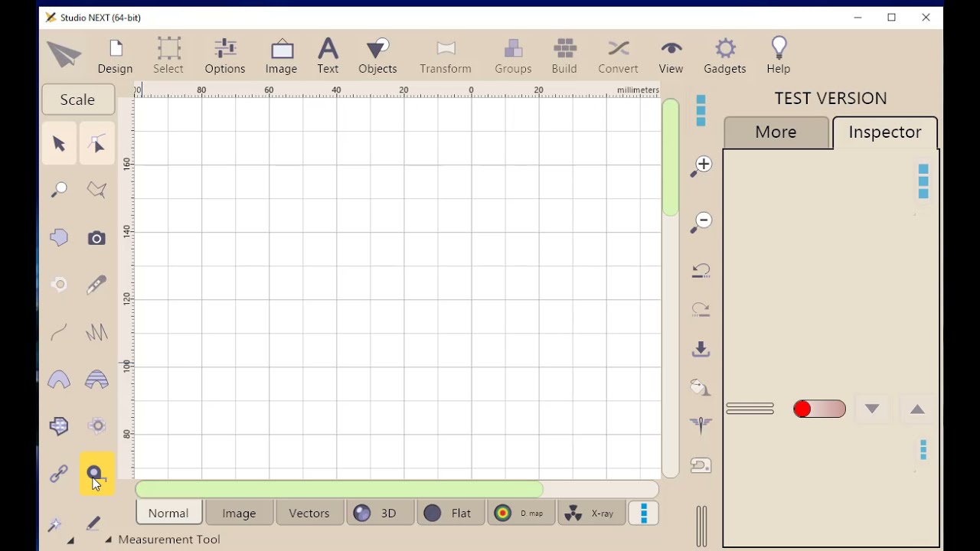The image size is (980, 551).
Task: Select the highlighted Measurement tool icon
Action: click(x=96, y=474)
